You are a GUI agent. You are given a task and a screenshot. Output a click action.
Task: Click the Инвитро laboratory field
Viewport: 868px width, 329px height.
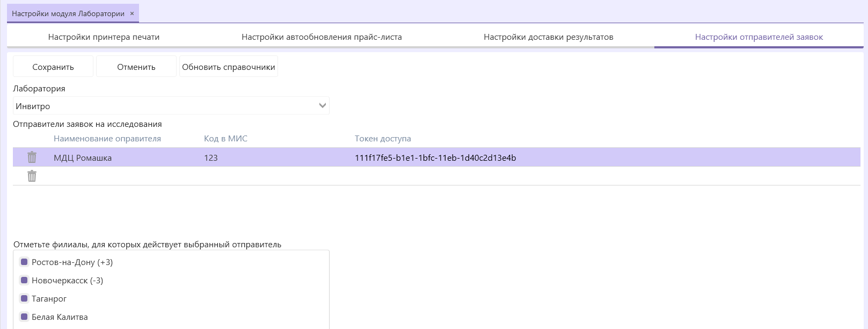(x=171, y=106)
